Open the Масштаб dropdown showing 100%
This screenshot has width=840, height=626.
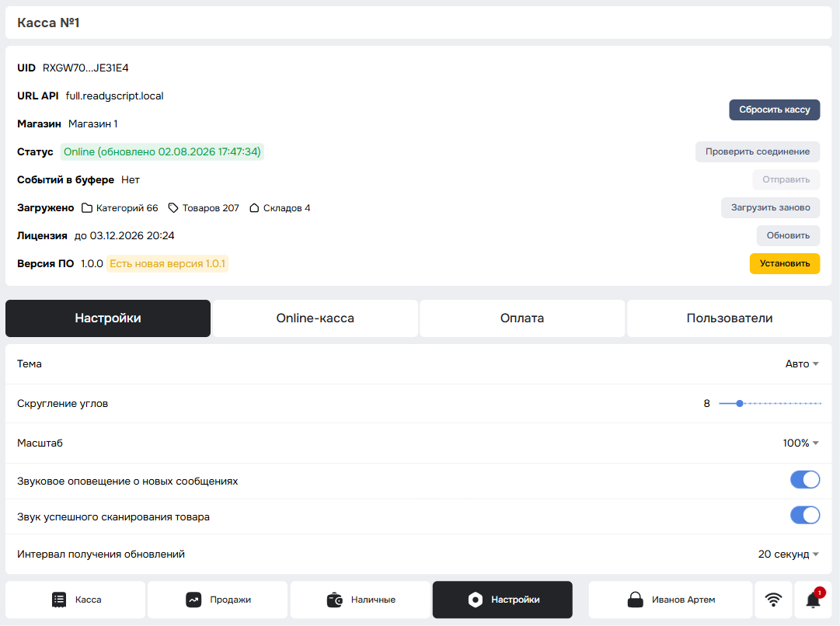[x=800, y=443]
